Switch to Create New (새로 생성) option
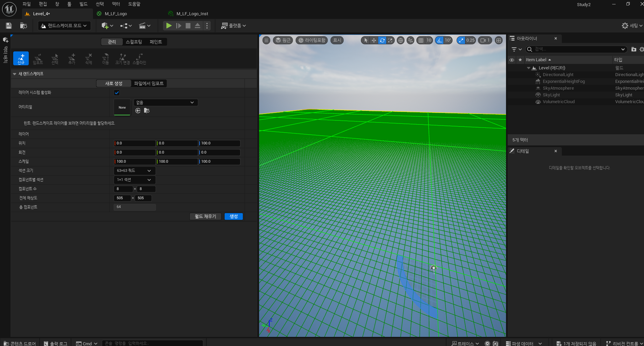The width and height of the screenshot is (644, 346). pyautogui.click(x=114, y=84)
